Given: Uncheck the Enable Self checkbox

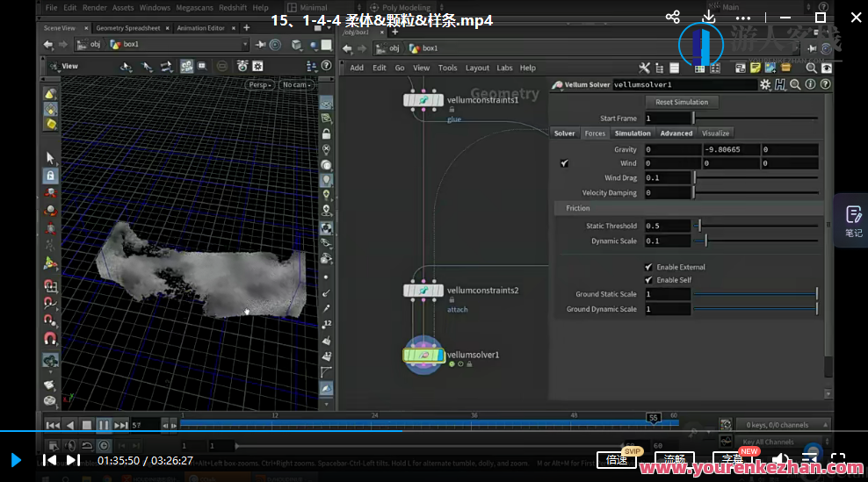Looking at the screenshot, I should pyautogui.click(x=648, y=280).
